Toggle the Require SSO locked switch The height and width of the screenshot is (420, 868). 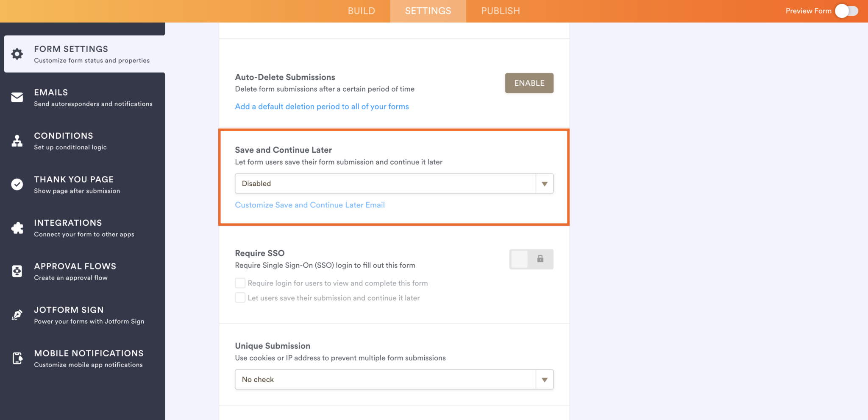point(531,259)
